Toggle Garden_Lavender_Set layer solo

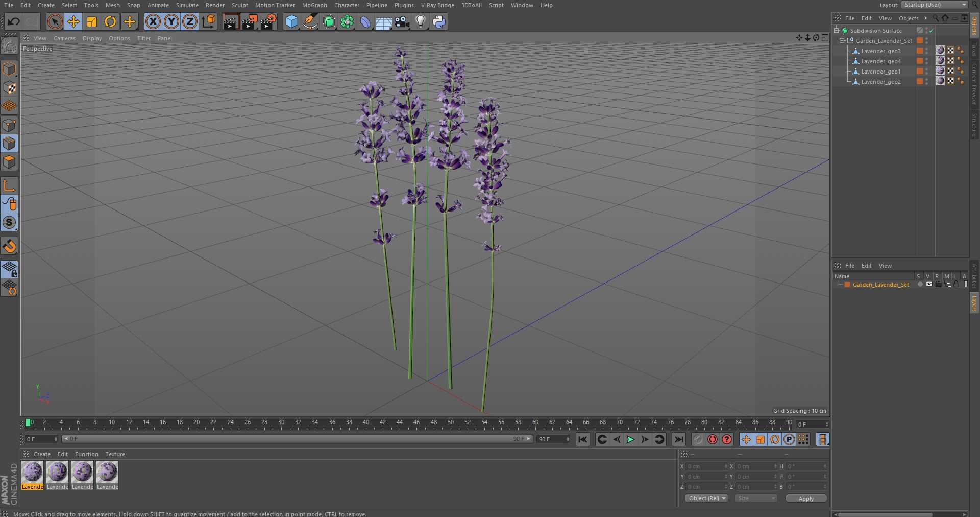[920, 285]
